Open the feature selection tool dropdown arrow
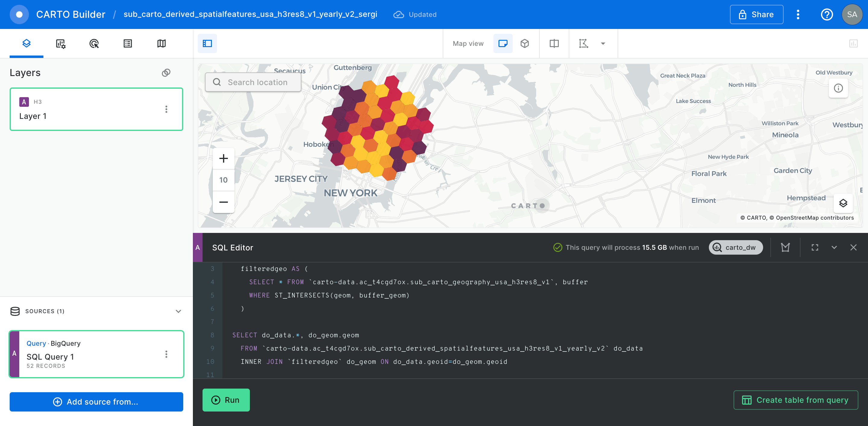 (x=603, y=43)
